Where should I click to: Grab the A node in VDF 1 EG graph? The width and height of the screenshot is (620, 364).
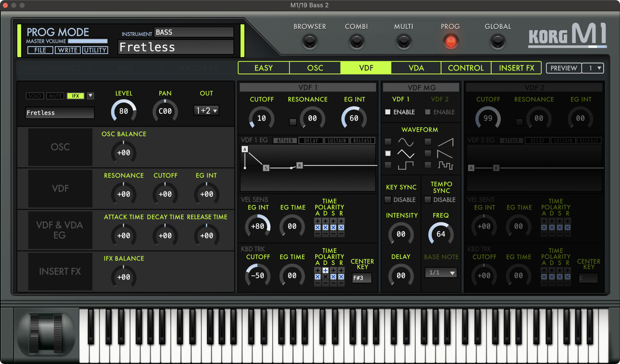pyautogui.click(x=244, y=149)
